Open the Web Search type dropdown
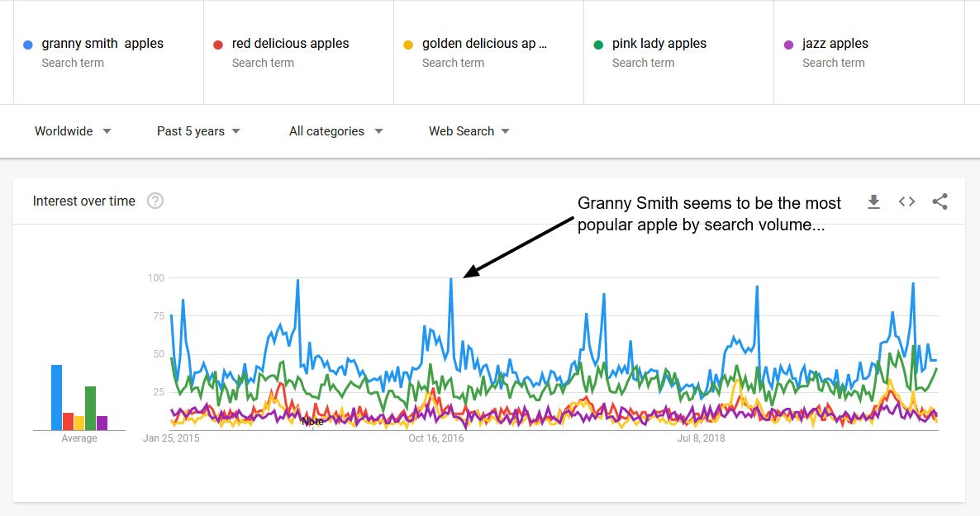980x516 pixels. click(x=468, y=130)
